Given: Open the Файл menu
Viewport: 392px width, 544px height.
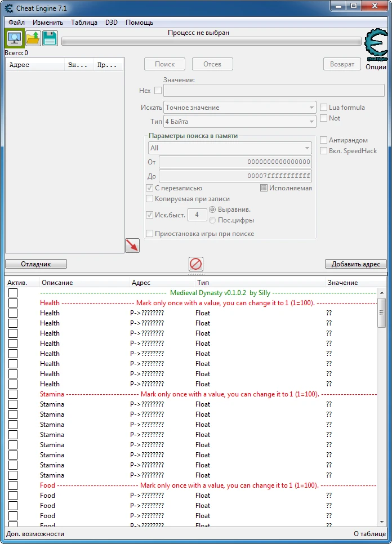Looking at the screenshot, I should tap(16, 22).
